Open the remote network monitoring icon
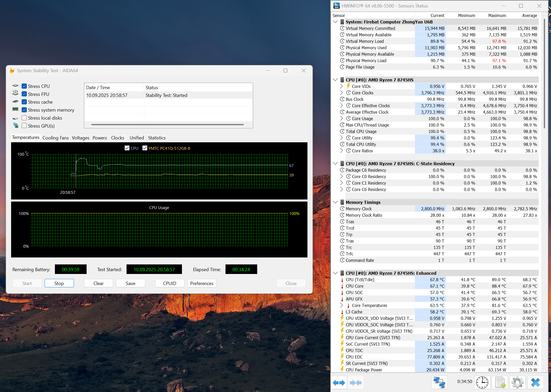The height and width of the screenshot is (392, 551). tap(439, 382)
